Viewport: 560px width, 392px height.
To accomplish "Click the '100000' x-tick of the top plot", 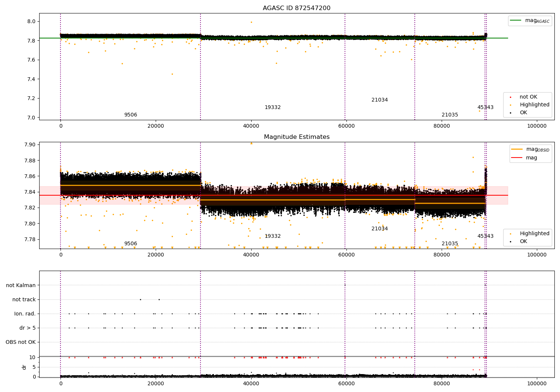I will pos(537,126).
